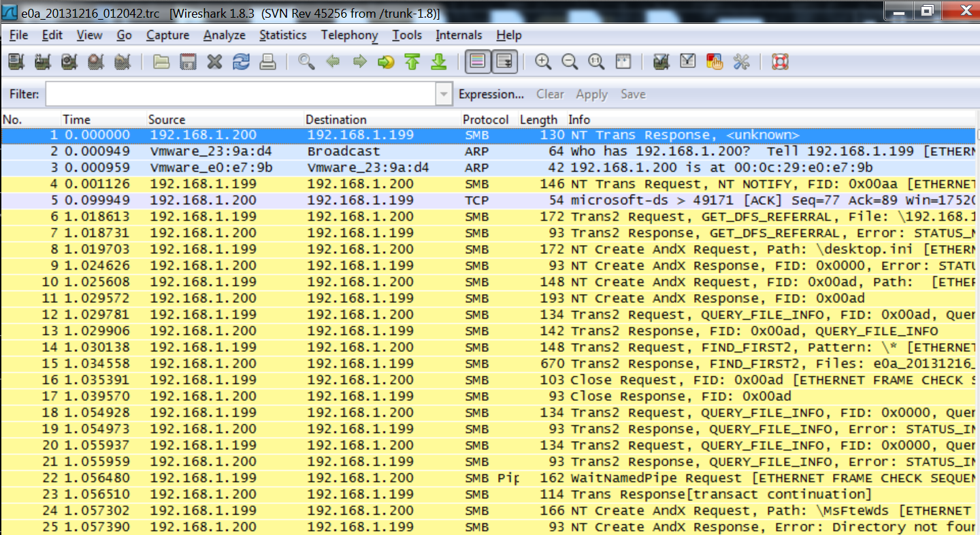Close this capture file using X icon

tap(214, 62)
